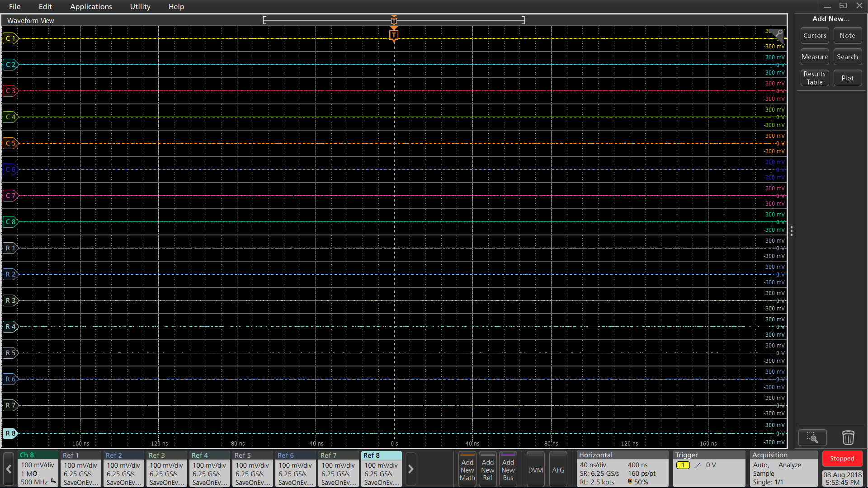Select the C1 channel handle

point(10,38)
